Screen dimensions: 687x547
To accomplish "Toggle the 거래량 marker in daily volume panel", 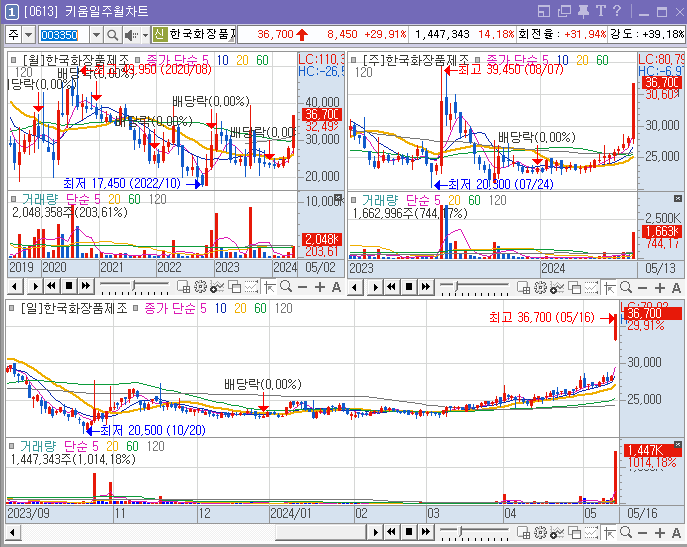I will (12, 446).
